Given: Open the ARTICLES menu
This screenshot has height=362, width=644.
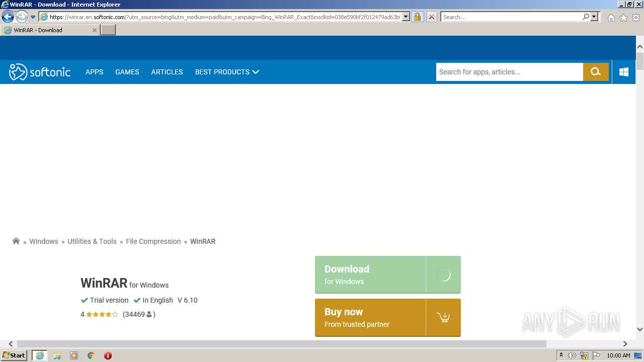Looking at the screenshot, I should pos(167,72).
